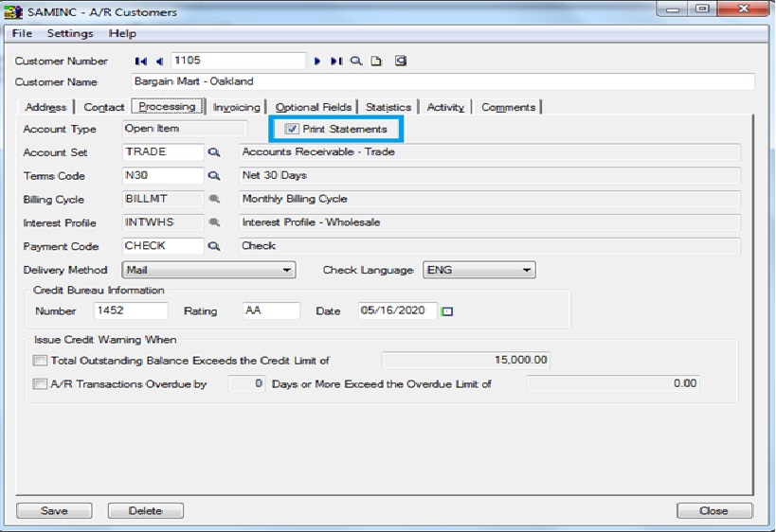Open Billing Cycle finder magnifier
776x532 pixels.
click(214, 199)
